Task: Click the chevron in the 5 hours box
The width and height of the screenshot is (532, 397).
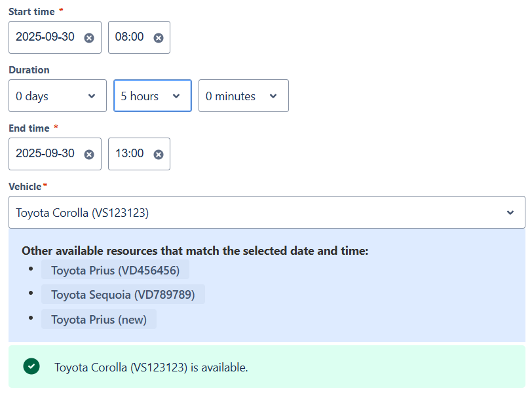Action: point(176,96)
